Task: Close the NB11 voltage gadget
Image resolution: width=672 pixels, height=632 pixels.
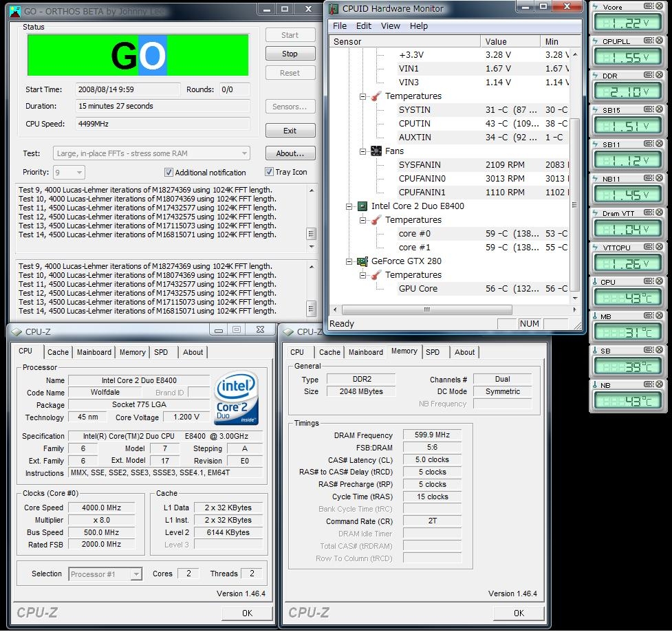Action: click(658, 179)
